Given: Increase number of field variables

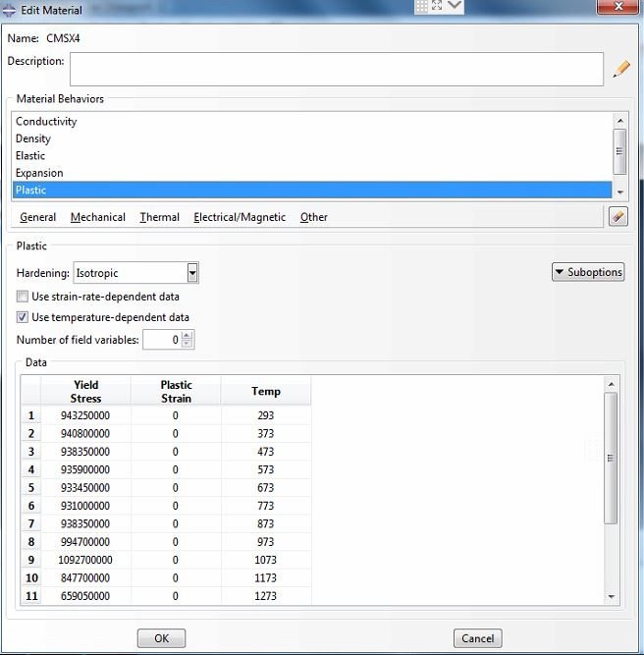Looking at the screenshot, I should (x=188, y=335).
